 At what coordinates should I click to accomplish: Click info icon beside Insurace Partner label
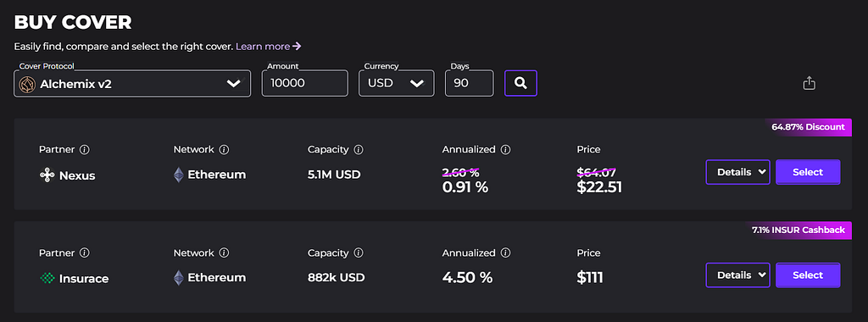[x=84, y=253]
